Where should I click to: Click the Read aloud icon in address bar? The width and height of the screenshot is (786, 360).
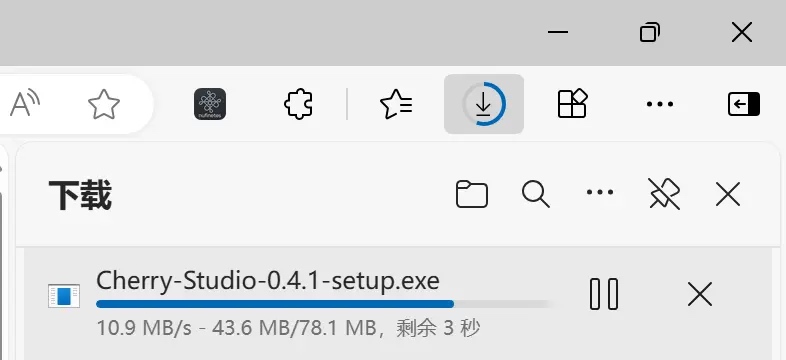click(25, 104)
